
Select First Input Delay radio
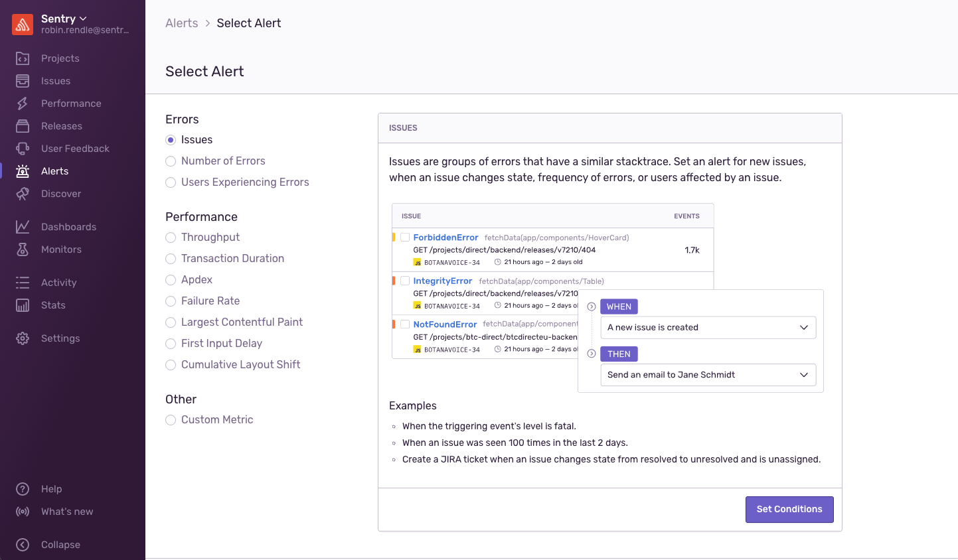(x=171, y=344)
